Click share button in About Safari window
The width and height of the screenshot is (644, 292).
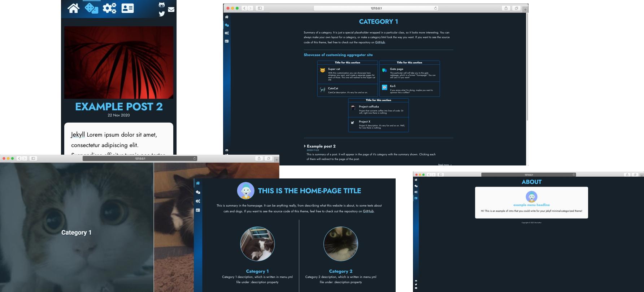pos(627,174)
